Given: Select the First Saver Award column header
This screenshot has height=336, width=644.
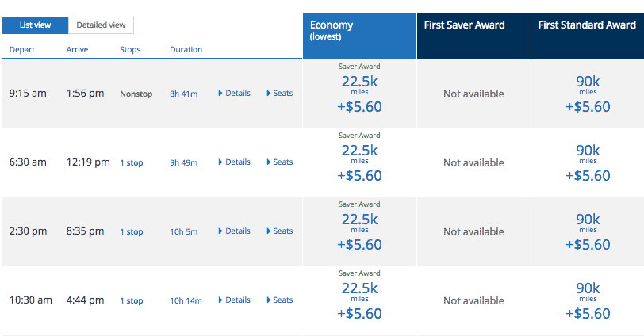Looking at the screenshot, I should tap(473, 36).
